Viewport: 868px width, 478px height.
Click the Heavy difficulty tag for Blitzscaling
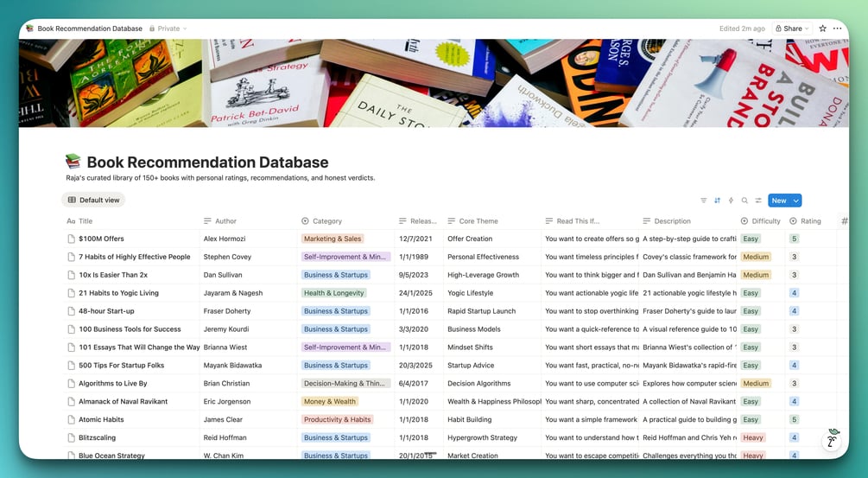click(753, 437)
